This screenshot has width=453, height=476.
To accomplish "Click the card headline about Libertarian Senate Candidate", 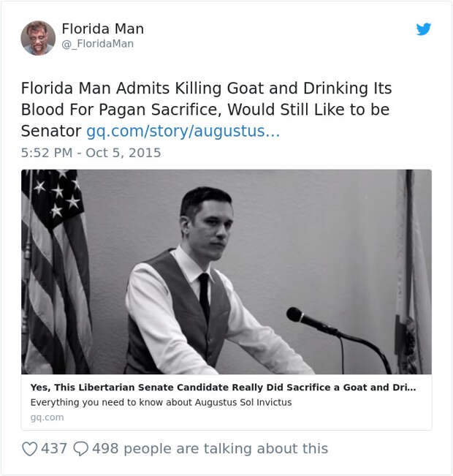I will pos(223,388).
